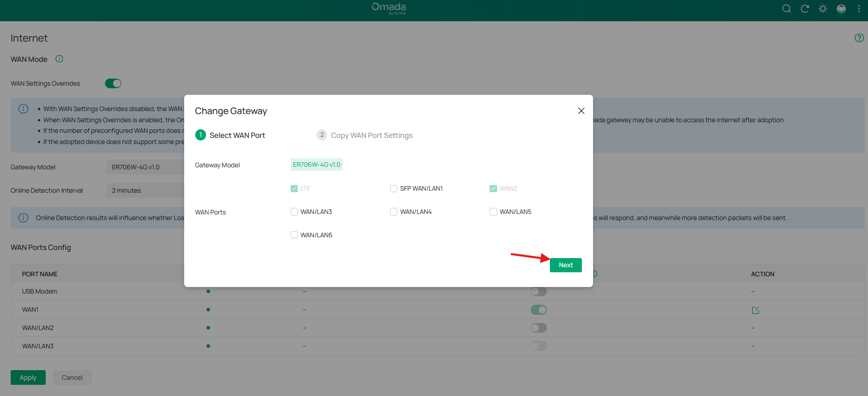Toggle WAN Settings Overrides switch
Image resolution: width=868 pixels, height=396 pixels.
click(113, 83)
